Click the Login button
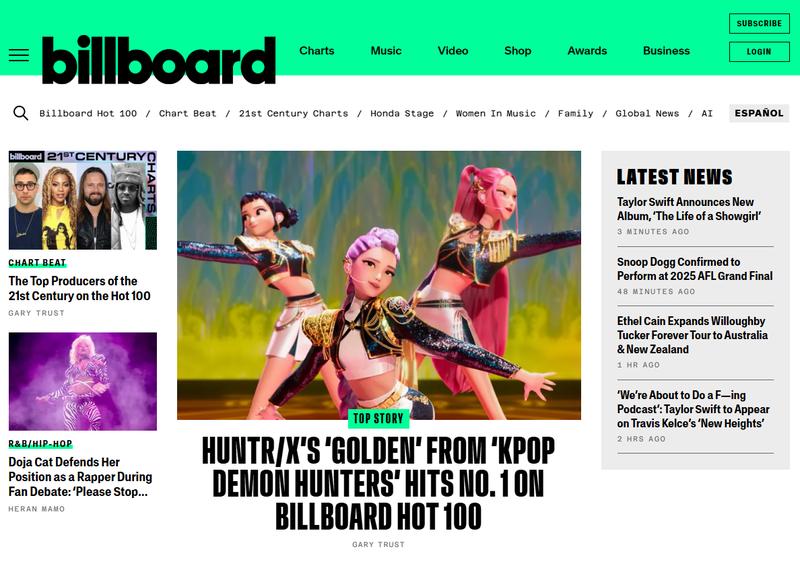This screenshot has width=800, height=572. [x=759, y=52]
